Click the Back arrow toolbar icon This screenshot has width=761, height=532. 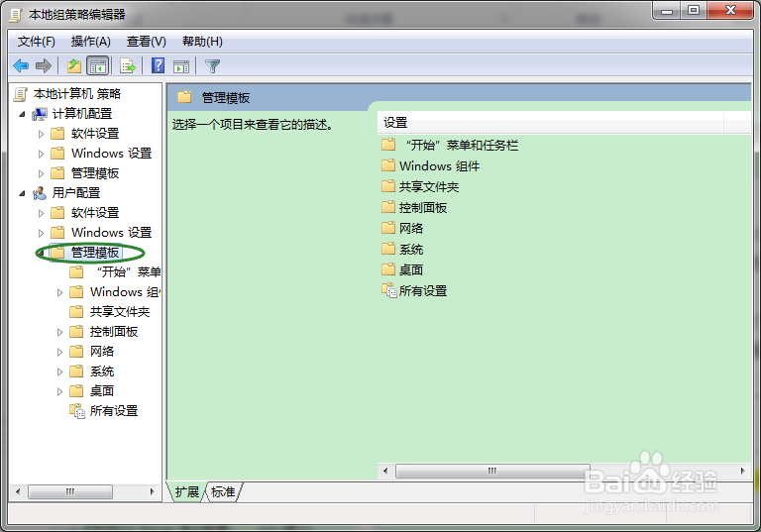click(x=21, y=65)
